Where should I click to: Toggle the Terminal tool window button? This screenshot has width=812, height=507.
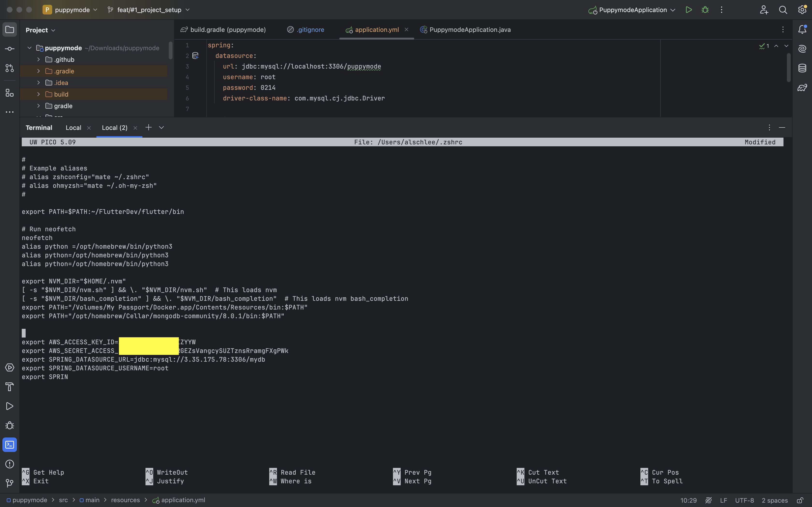9,445
